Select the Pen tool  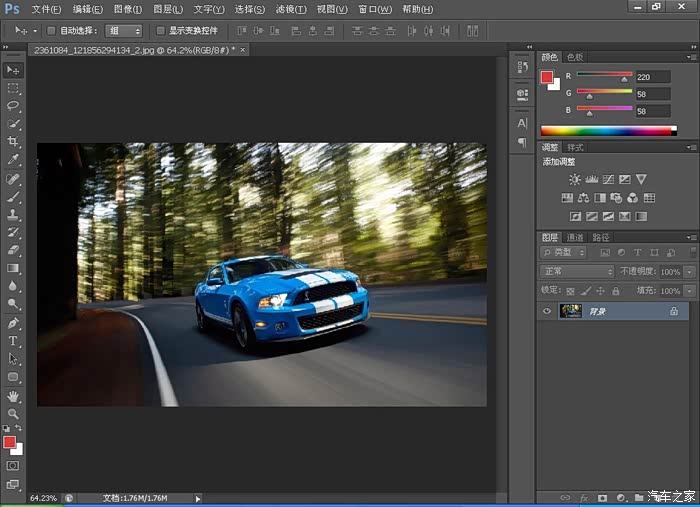(13, 323)
